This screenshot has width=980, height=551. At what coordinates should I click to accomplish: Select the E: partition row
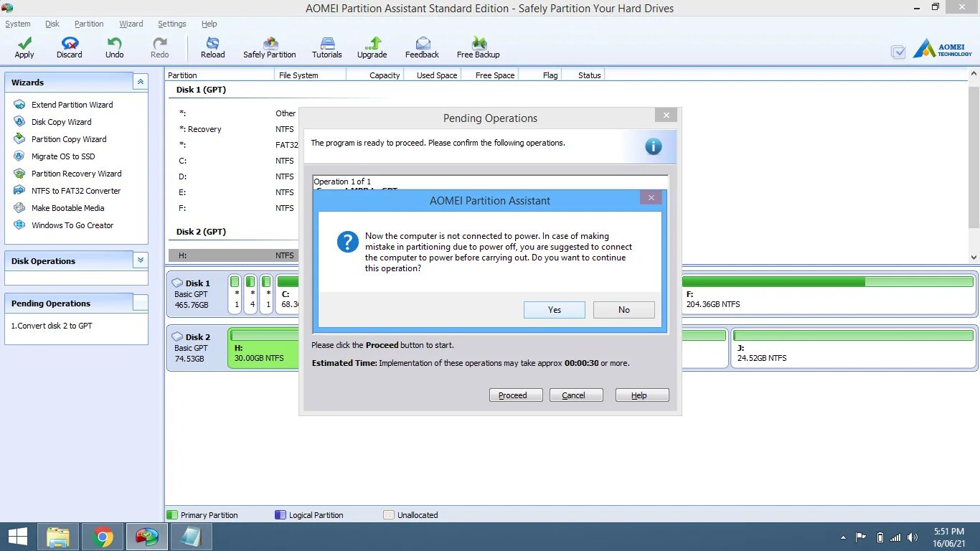click(x=234, y=192)
